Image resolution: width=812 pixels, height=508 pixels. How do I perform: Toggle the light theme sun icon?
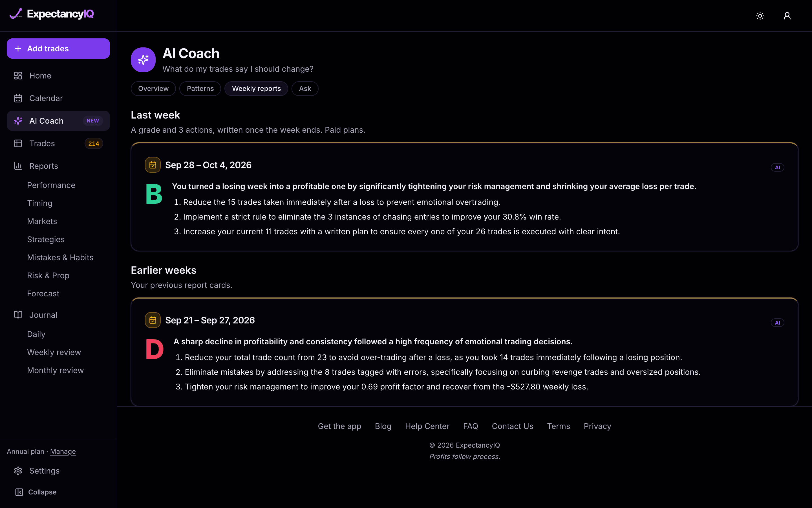pos(760,16)
